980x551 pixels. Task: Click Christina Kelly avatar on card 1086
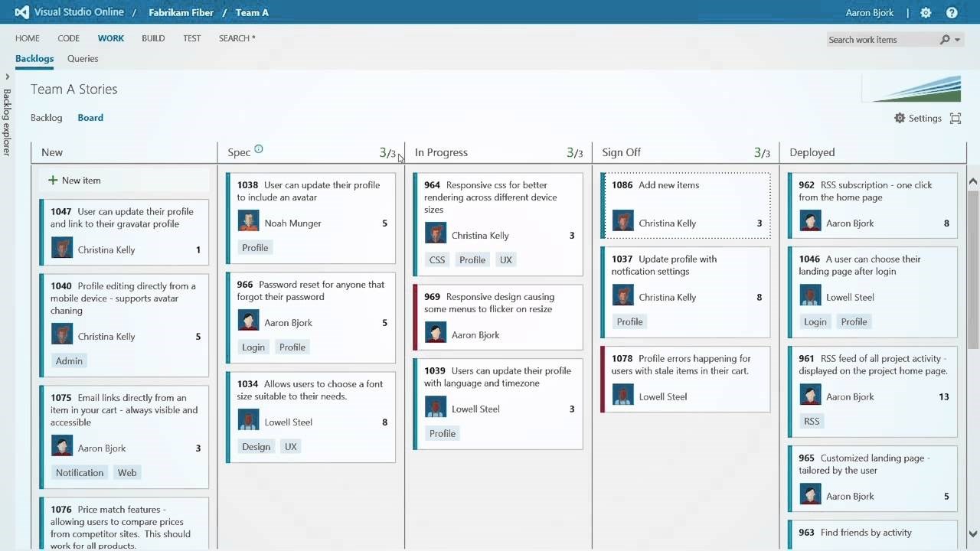[622, 221]
